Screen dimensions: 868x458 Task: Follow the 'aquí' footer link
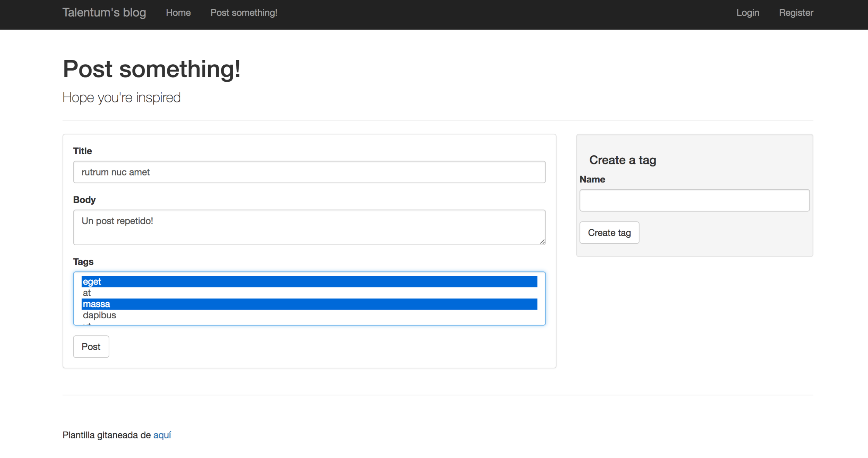tap(162, 435)
